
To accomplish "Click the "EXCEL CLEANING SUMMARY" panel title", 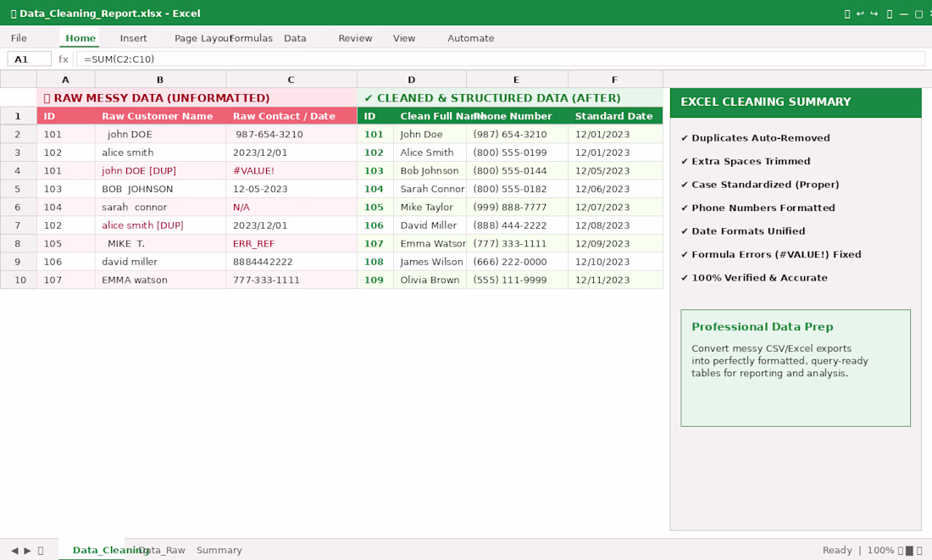I will click(x=766, y=102).
